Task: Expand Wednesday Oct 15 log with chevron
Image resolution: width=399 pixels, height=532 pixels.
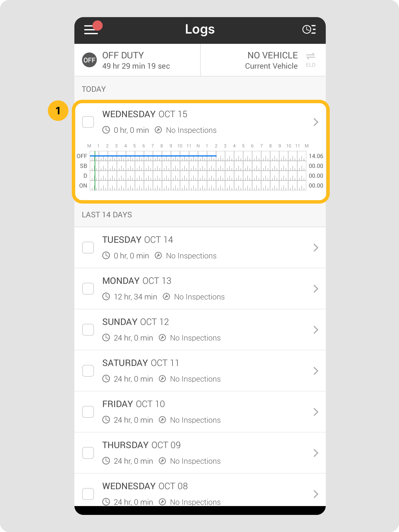Action: click(x=316, y=122)
